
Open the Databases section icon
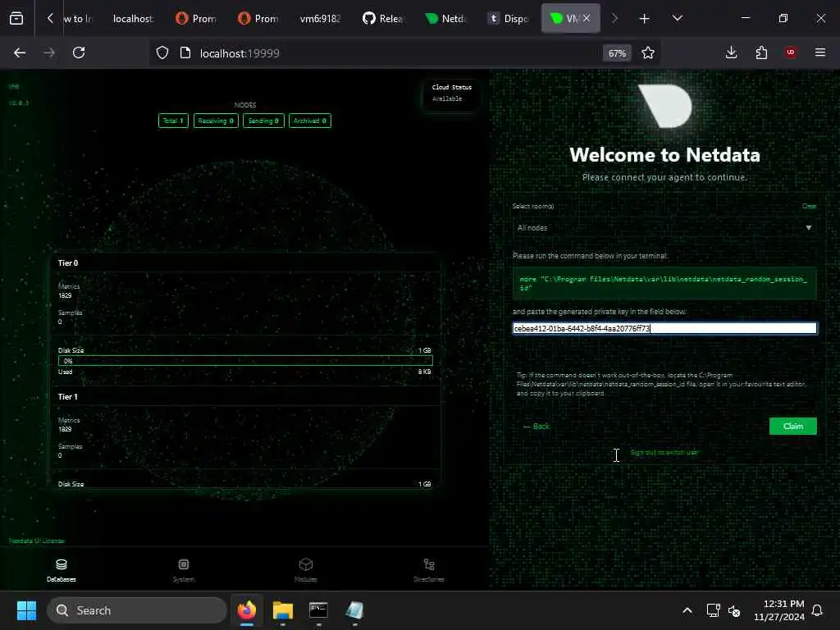61,564
